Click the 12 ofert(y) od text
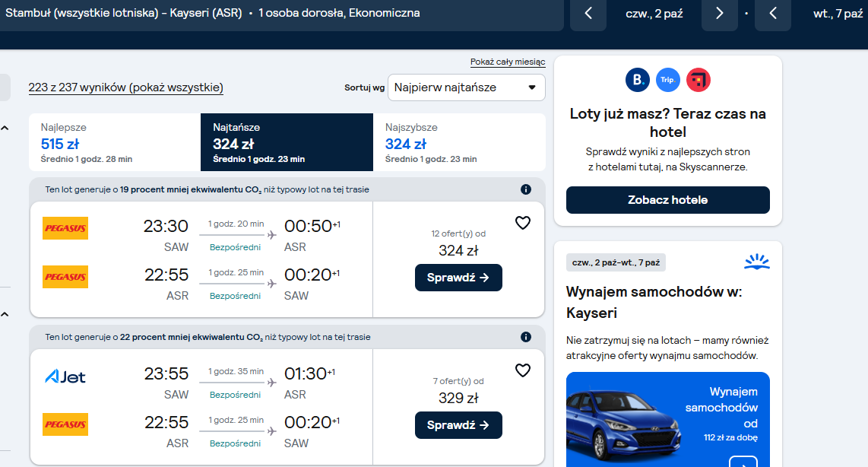The width and height of the screenshot is (868, 467). (458, 233)
